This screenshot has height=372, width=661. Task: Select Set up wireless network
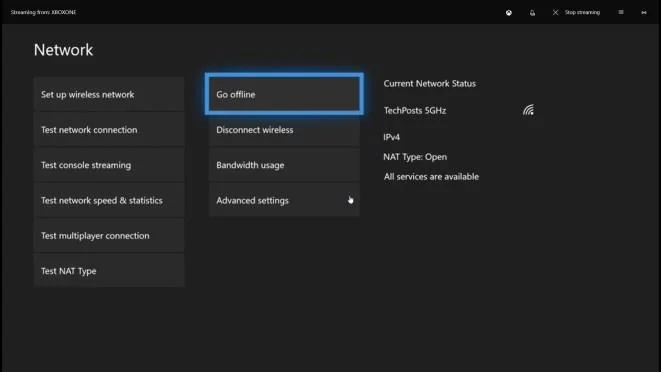click(x=109, y=94)
